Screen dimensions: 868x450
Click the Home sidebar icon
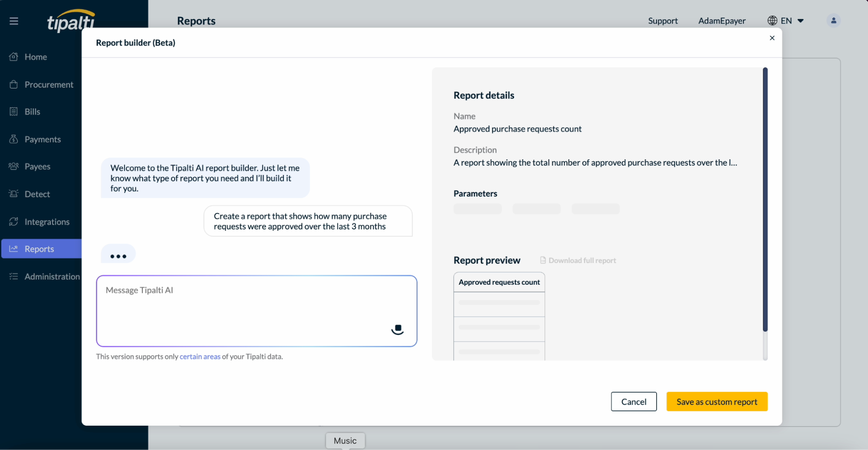(x=14, y=56)
